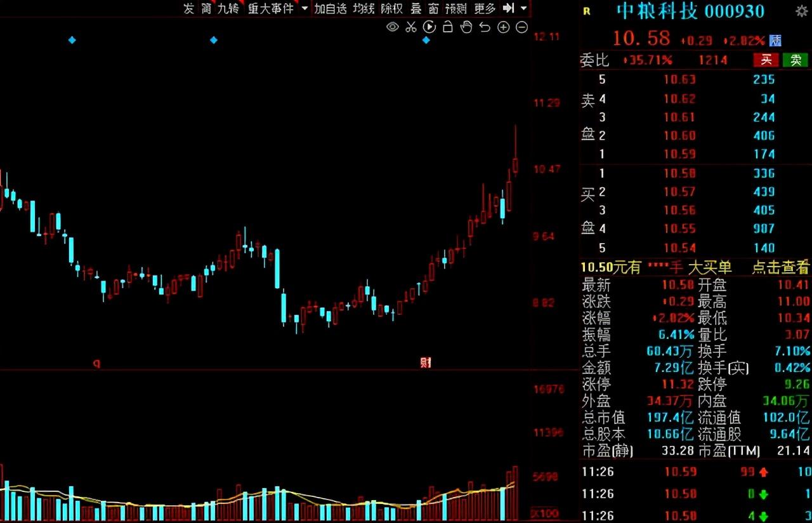This screenshot has height=523, width=812.
Task: Select the 重大事件 menu item
Action: point(271,8)
